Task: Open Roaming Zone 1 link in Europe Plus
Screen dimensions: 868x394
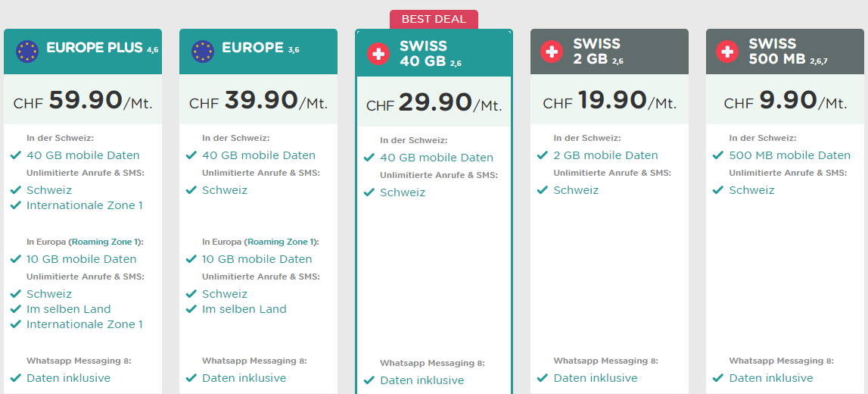Action: coord(106,242)
